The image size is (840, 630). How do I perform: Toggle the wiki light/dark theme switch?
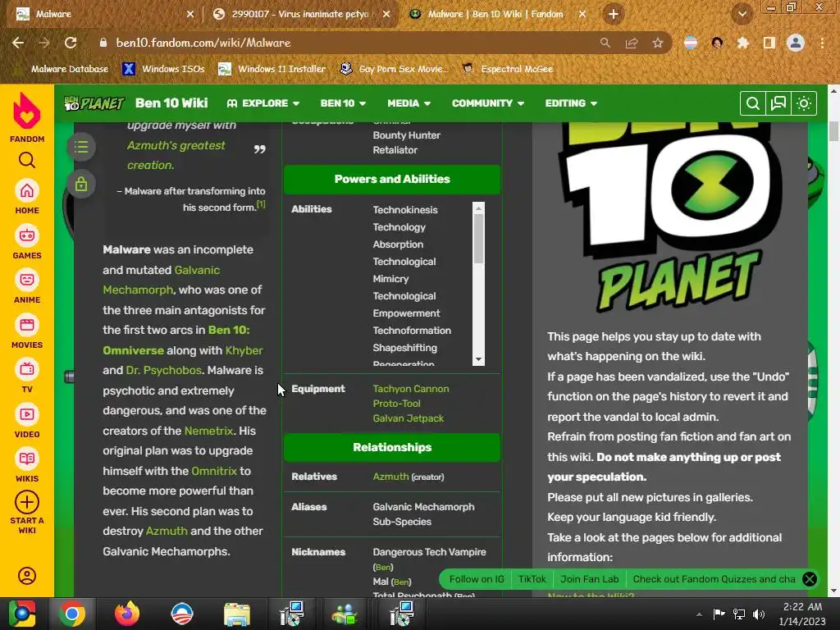(804, 103)
